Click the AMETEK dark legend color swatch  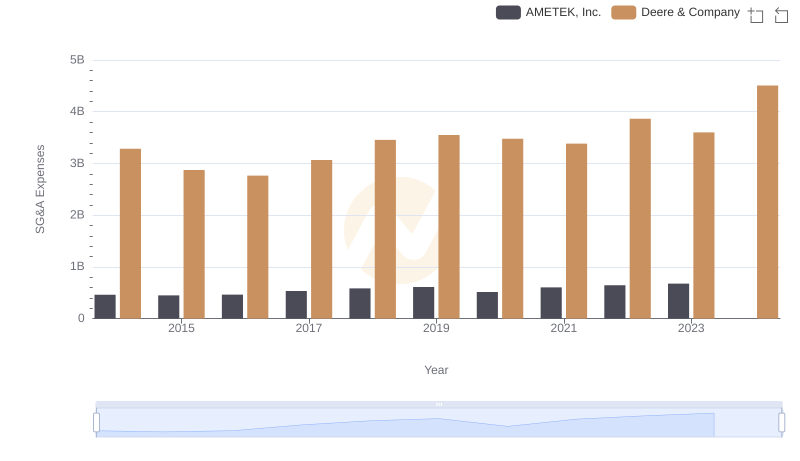pos(508,12)
